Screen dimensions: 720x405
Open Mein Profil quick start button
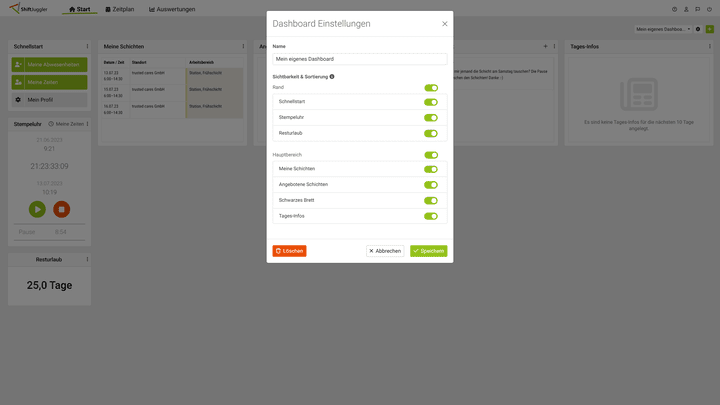point(50,100)
